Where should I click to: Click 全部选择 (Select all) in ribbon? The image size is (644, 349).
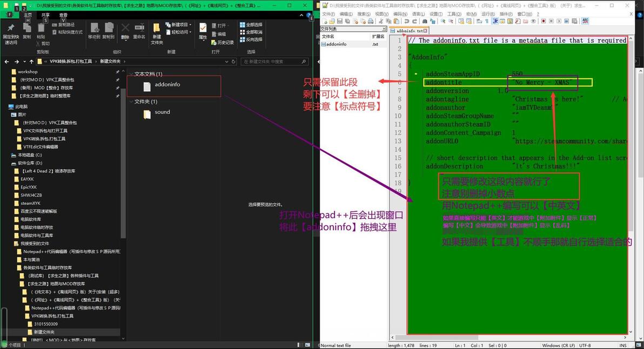[251, 25]
